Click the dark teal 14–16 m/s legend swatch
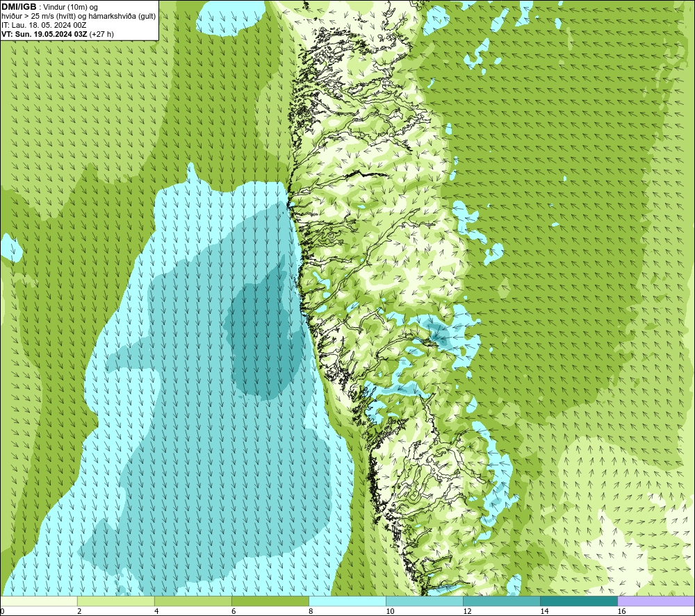 [x=578, y=601]
